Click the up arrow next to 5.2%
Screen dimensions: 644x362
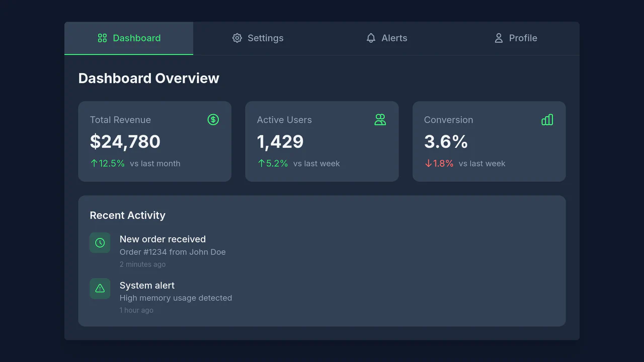[x=261, y=163]
